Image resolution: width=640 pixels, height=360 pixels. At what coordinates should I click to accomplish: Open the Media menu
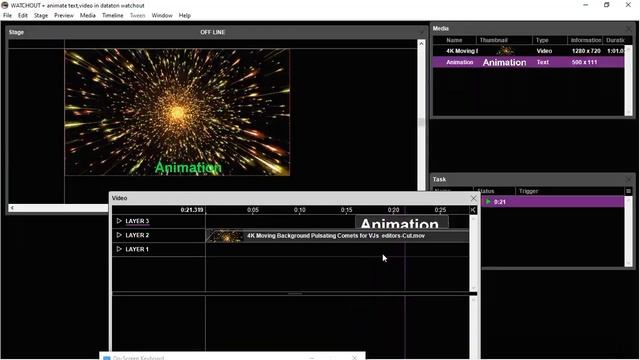88,16
